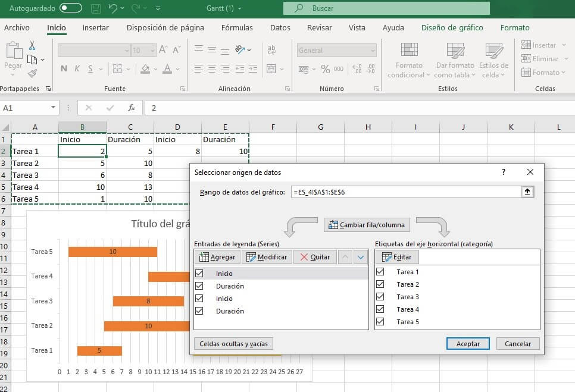Open the Archivo tab
This screenshot has width=575, height=392.
point(17,28)
